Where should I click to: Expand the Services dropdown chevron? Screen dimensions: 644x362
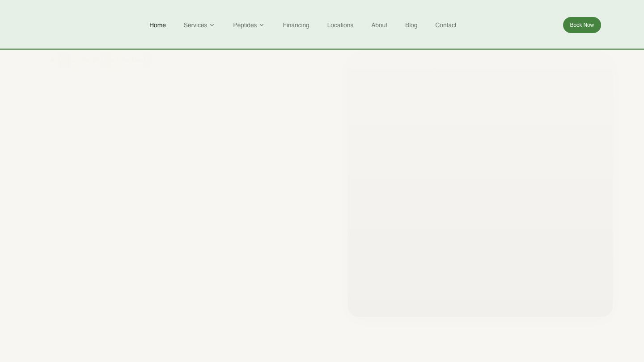pyautogui.click(x=212, y=25)
